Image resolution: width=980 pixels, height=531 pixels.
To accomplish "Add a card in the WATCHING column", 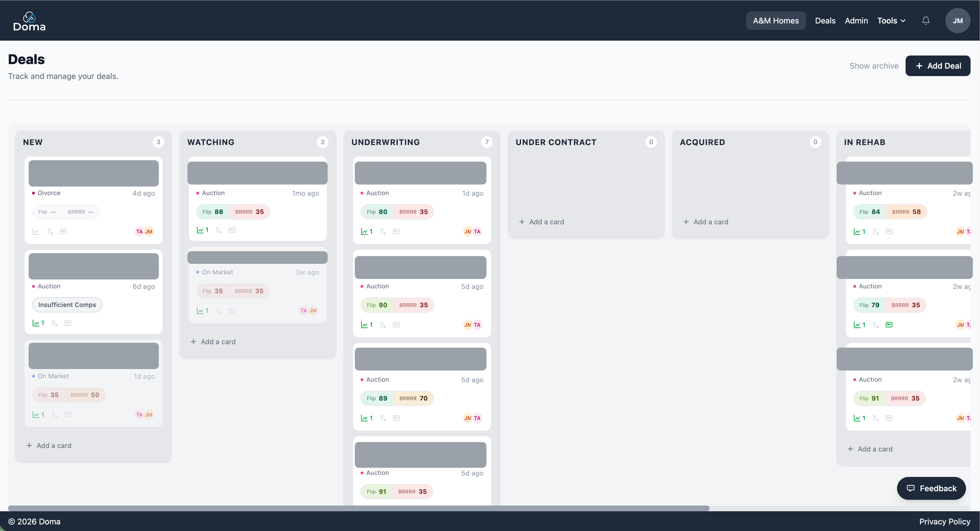I will click(213, 341).
